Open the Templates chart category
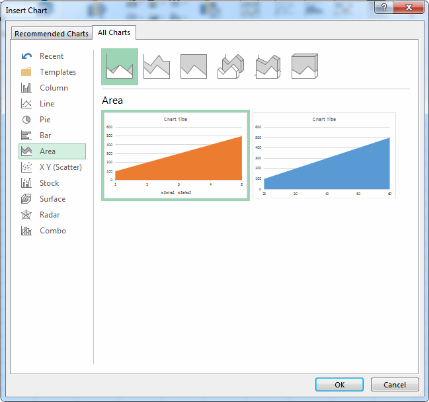Viewport: 429px width, 402px height. [58, 72]
